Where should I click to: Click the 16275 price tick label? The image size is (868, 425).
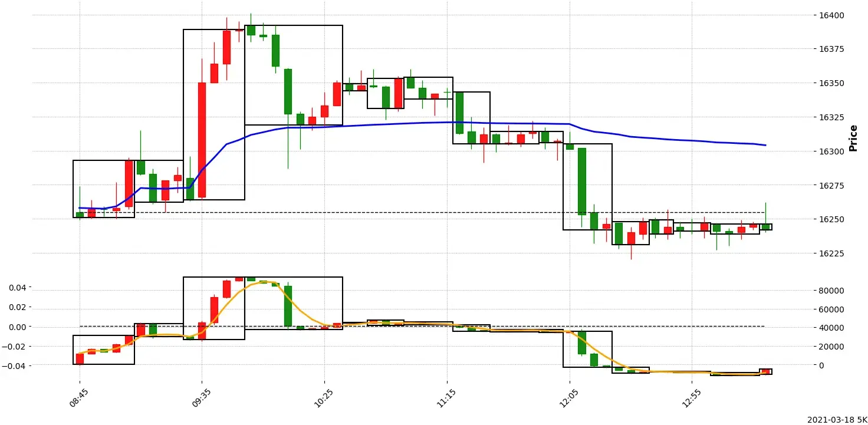point(832,186)
